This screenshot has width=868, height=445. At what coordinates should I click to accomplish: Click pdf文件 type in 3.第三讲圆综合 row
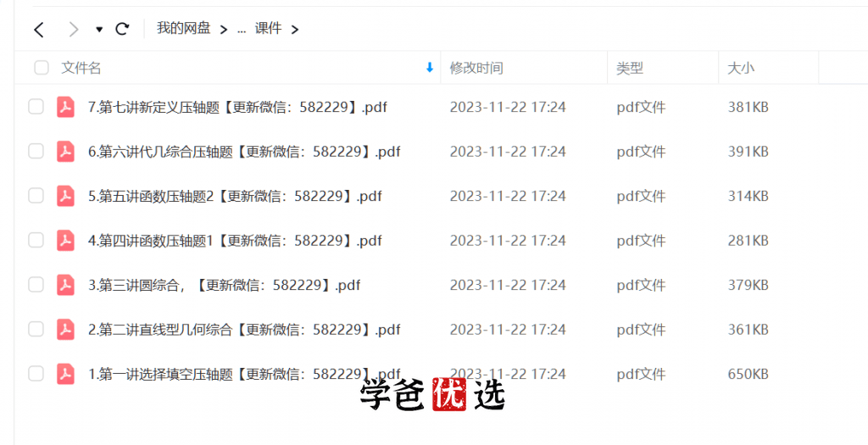pos(641,285)
